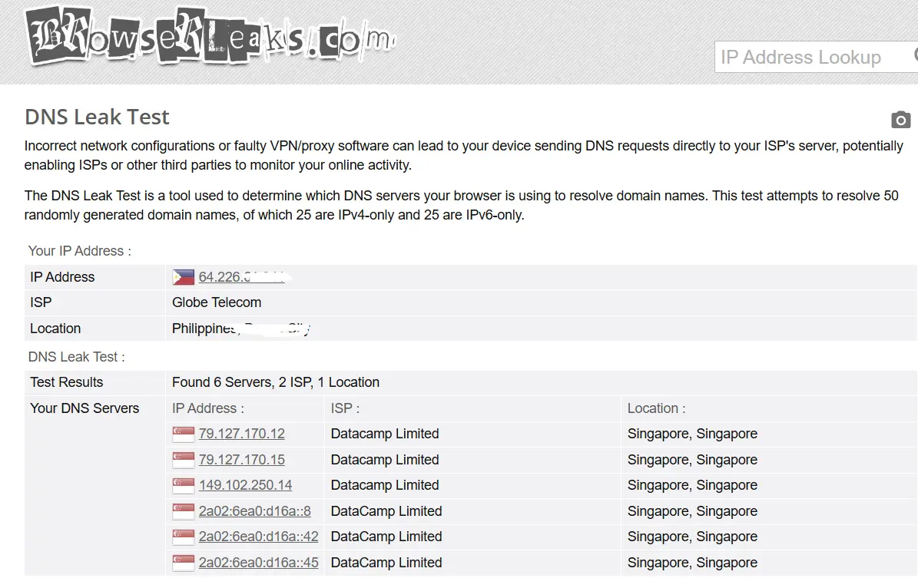918x588 pixels.
Task: Click the 'Location' row label under ISP
Action: pos(55,329)
